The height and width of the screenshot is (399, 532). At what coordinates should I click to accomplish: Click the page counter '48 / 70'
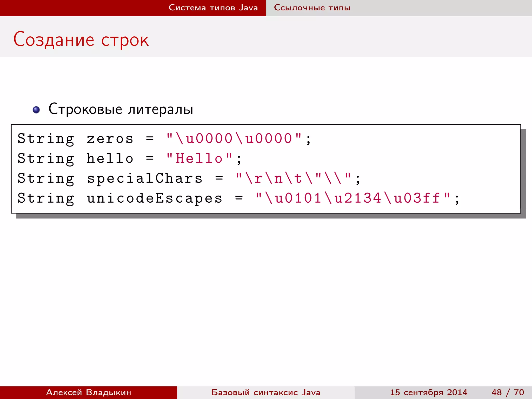[x=508, y=392]
